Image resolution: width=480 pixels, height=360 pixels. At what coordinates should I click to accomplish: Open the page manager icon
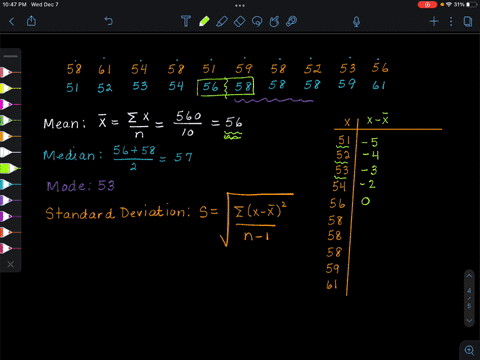pos(468,22)
